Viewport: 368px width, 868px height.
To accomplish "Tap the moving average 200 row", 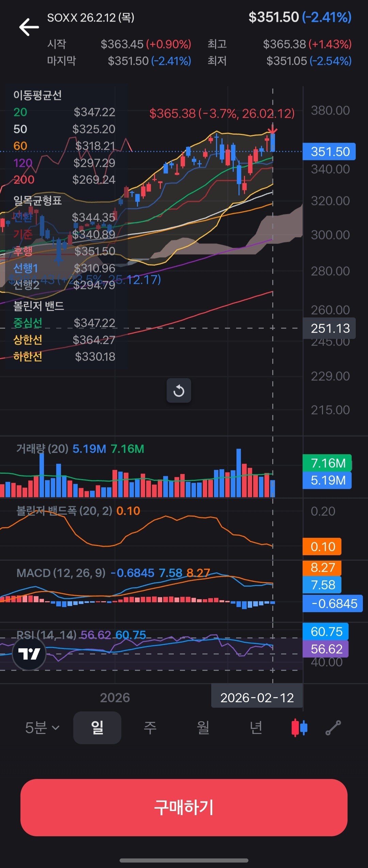I will 64,179.
